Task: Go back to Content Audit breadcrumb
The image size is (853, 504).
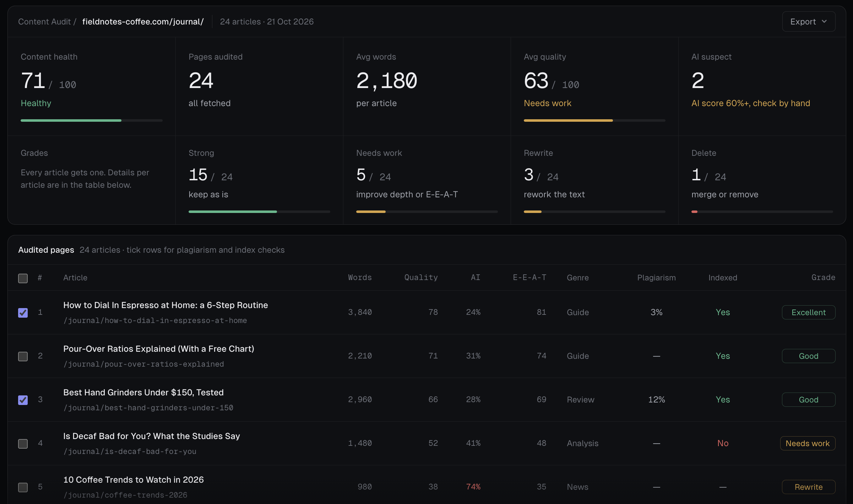Action: tap(44, 22)
